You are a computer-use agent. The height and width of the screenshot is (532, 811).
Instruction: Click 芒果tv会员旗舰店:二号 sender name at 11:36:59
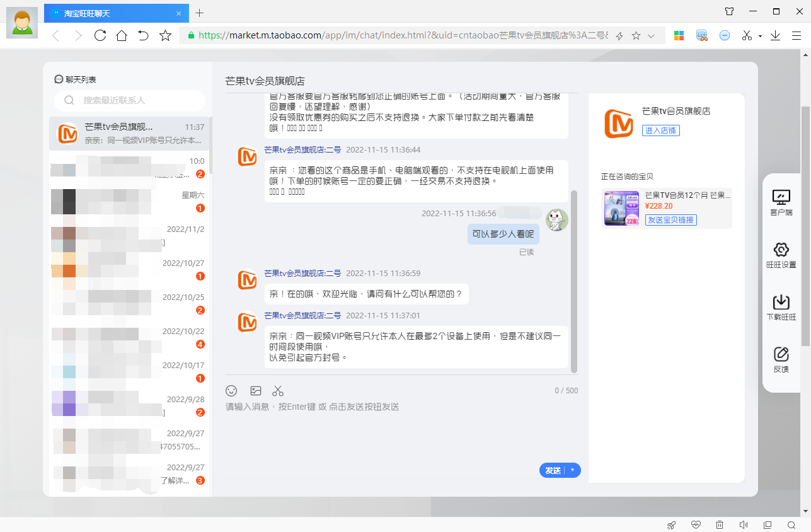[302, 273]
